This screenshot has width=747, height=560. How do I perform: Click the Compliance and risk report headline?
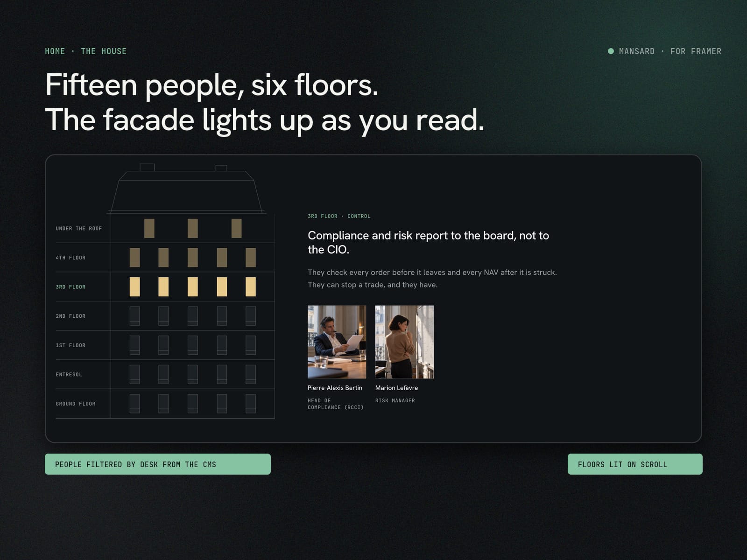click(x=428, y=243)
